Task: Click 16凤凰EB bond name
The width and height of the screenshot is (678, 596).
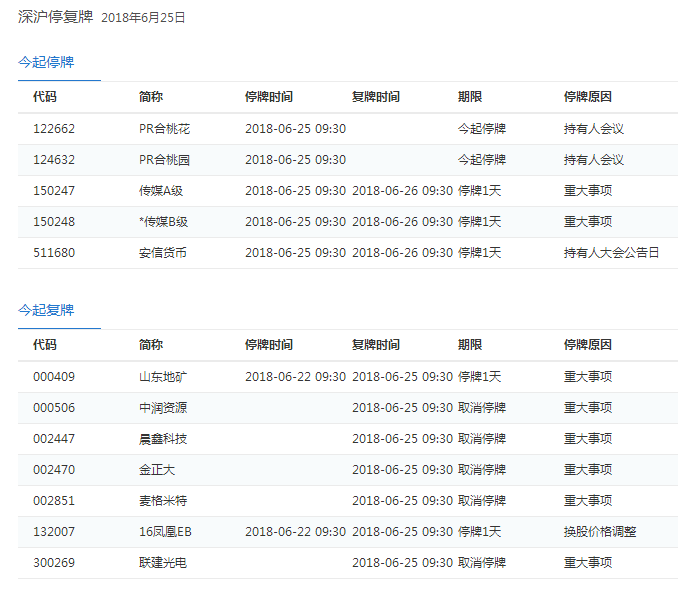Action: 165,532
